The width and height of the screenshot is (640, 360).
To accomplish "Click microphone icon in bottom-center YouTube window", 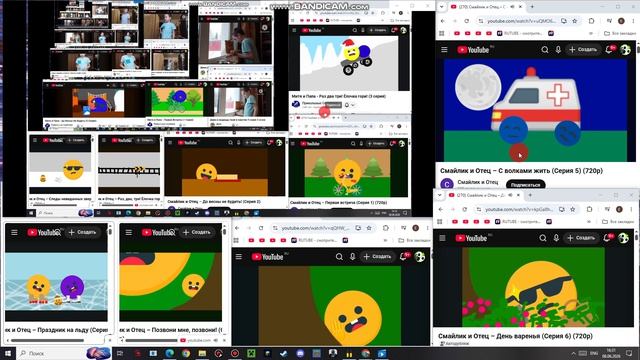I will click(352, 257).
